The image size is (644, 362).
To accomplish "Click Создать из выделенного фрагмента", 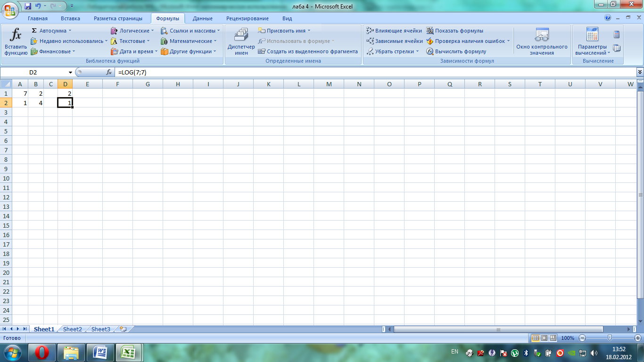I will coord(308,51).
